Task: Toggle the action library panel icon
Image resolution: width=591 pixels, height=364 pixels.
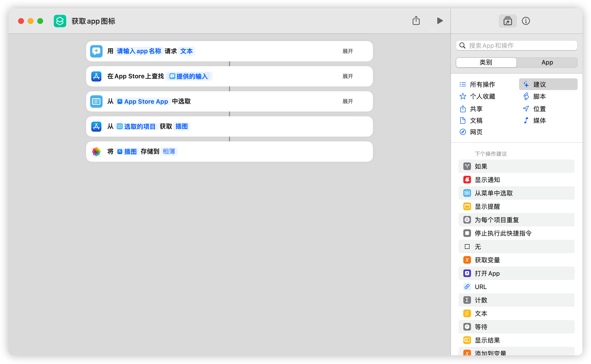Action: [508, 21]
